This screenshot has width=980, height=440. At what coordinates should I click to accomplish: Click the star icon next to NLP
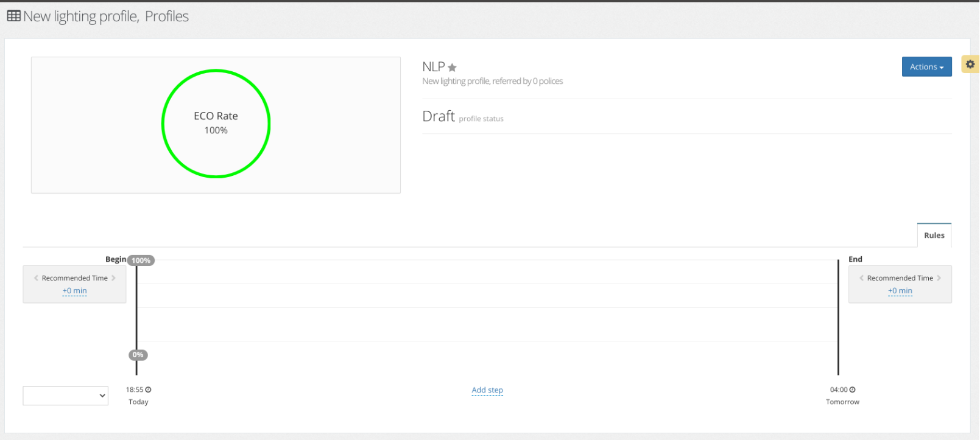452,68
